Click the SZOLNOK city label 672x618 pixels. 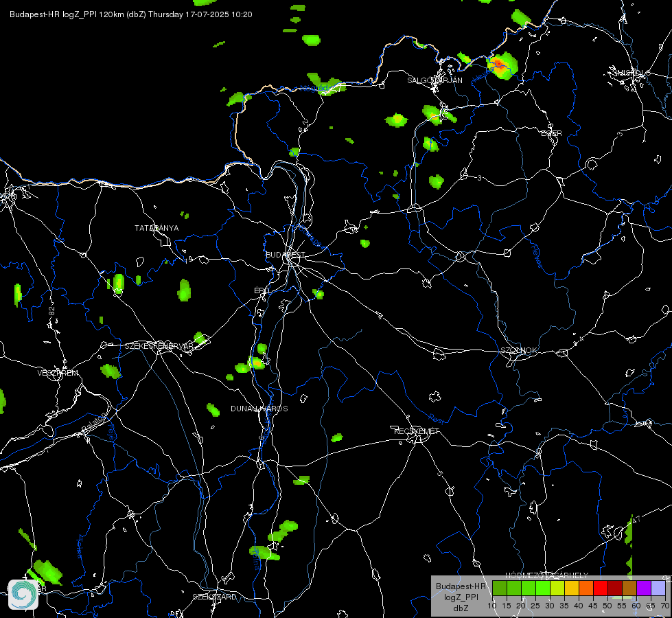pos(518,350)
